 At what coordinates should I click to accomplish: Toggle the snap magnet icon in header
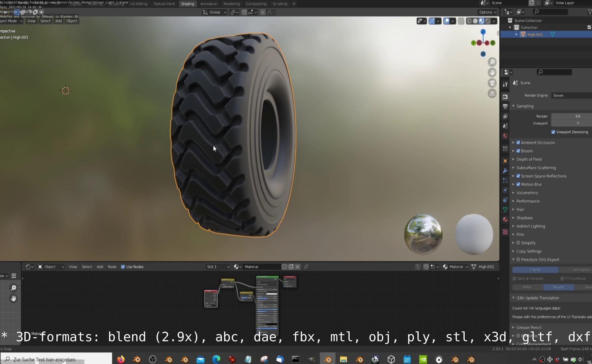click(x=244, y=12)
